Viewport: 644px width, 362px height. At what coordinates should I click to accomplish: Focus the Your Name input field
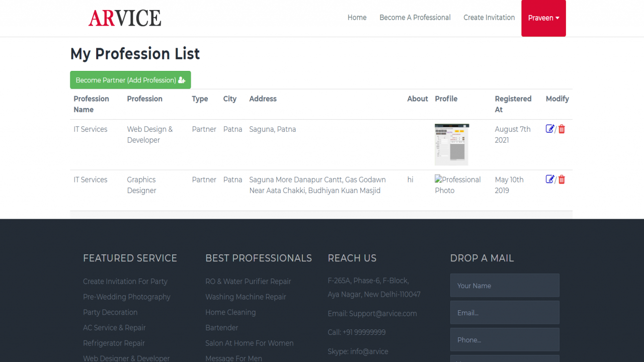tap(505, 286)
